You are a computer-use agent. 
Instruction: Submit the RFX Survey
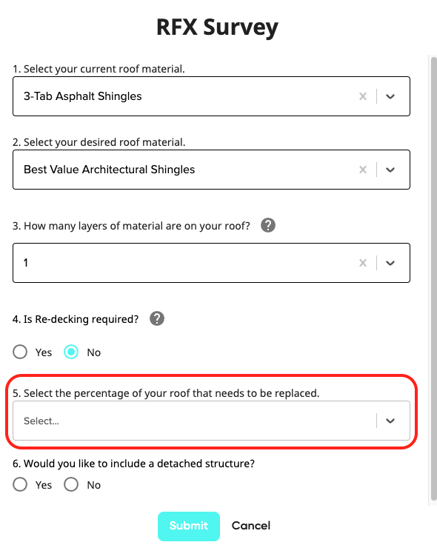(189, 526)
